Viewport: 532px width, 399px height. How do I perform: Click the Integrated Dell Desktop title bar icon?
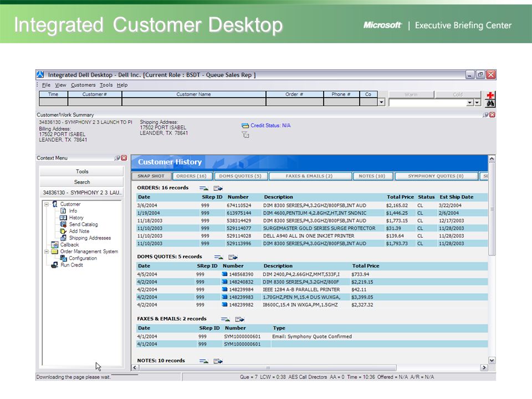(x=40, y=75)
